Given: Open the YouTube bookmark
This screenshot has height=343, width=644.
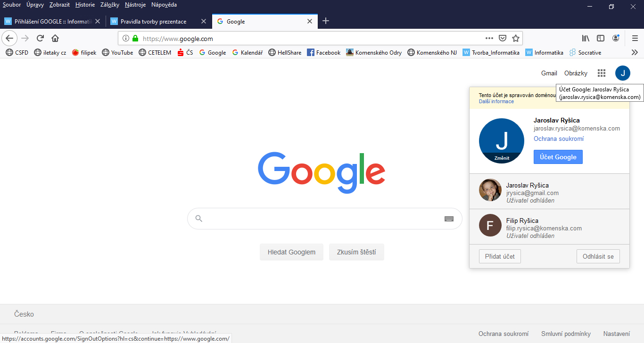Looking at the screenshot, I should coord(117,53).
